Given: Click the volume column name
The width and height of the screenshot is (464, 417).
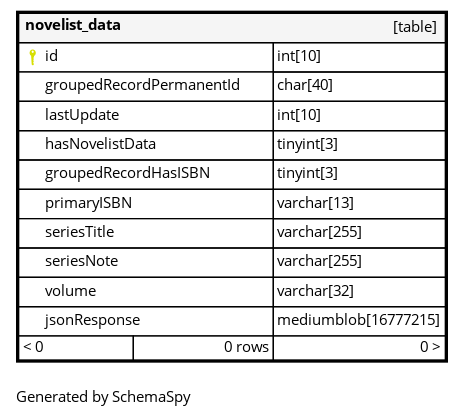Looking at the screenshot, I should click(71, 291).
